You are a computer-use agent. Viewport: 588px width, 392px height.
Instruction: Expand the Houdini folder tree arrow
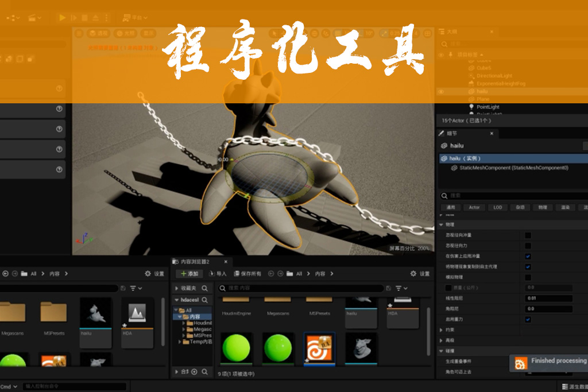(x=184, y=323)
